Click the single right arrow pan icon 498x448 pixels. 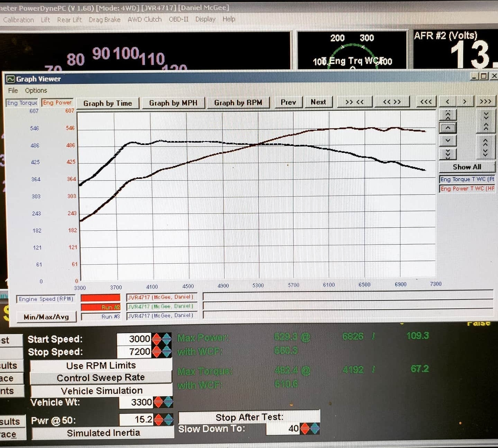[465, 101]
